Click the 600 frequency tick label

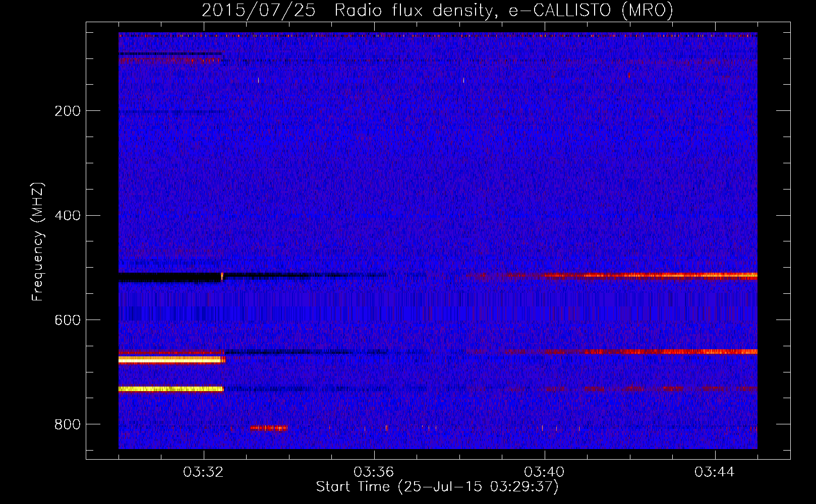coord(68,320)
